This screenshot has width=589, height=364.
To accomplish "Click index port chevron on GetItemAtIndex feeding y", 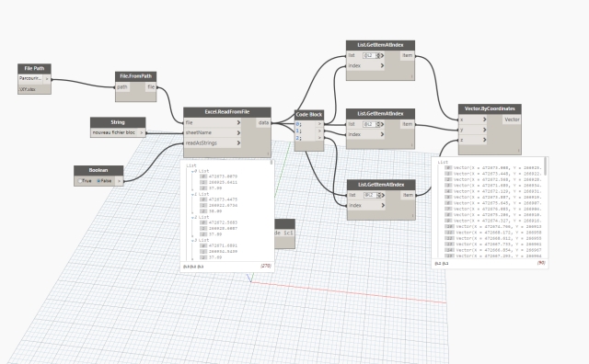I will click(x=382, y=134).
